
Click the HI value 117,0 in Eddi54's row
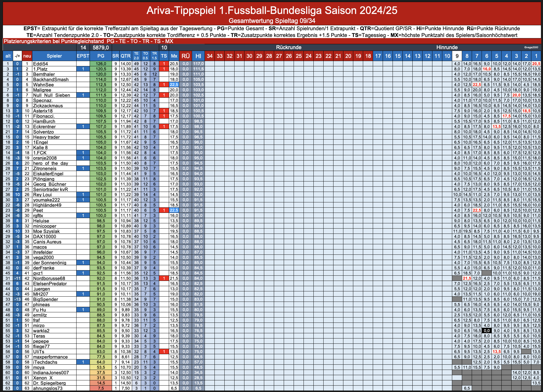198,64
